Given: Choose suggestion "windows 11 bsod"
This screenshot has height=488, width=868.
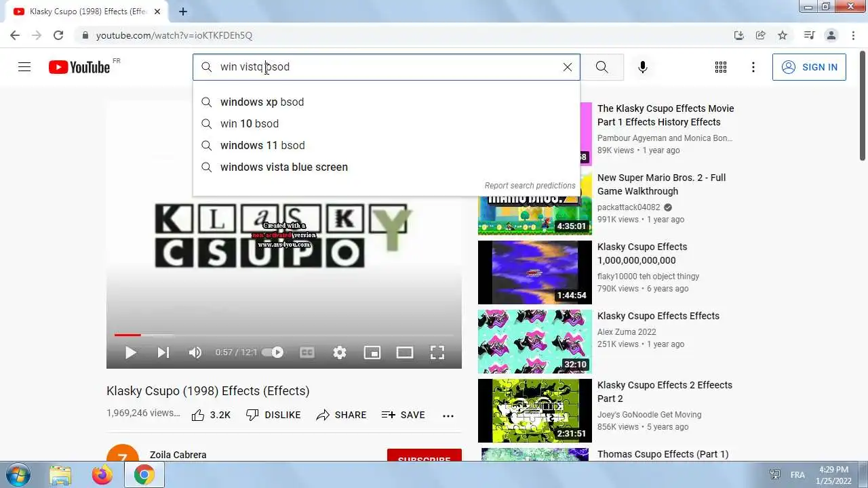Looking at the screenshot, I should pyautogui.click(x=387, y=145).
